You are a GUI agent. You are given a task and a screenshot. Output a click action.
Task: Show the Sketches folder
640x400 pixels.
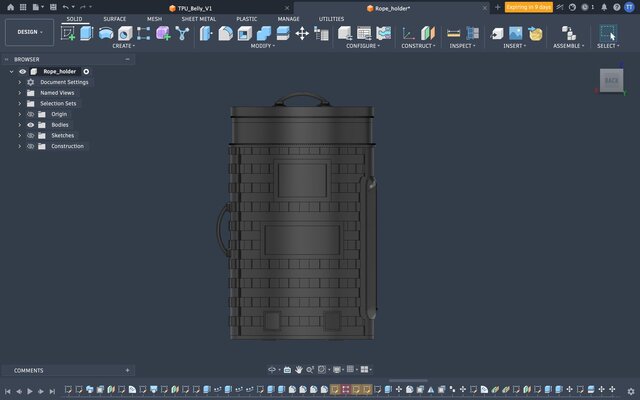[x=31, y=136]
